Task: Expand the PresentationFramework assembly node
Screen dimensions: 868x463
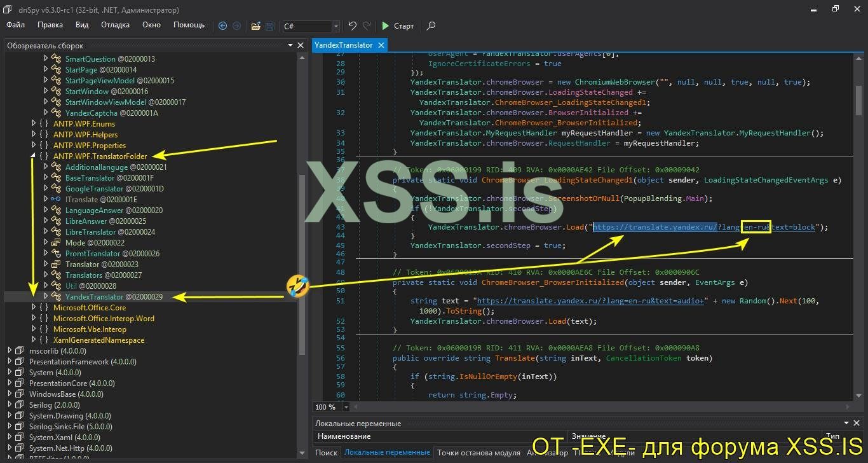Action: point(10,362)
